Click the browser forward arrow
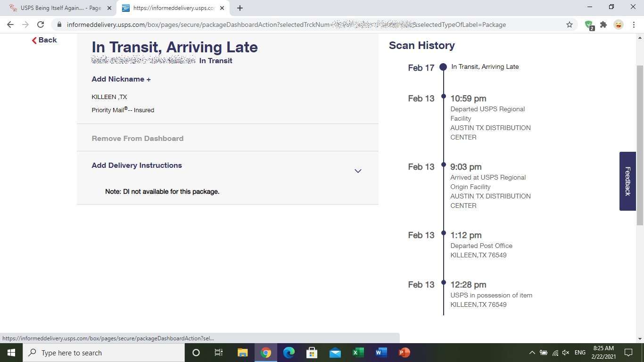644x362 pixels. tap(25, 25)
